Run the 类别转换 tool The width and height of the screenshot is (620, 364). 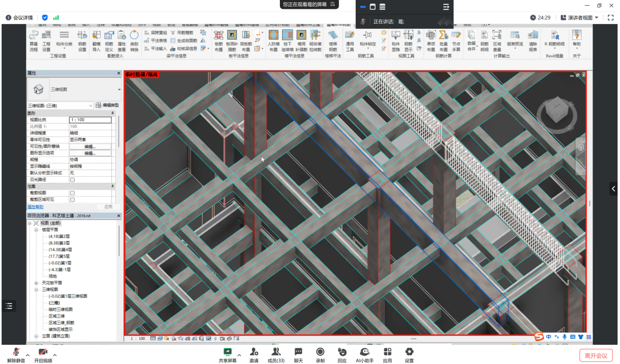[134, 41]
